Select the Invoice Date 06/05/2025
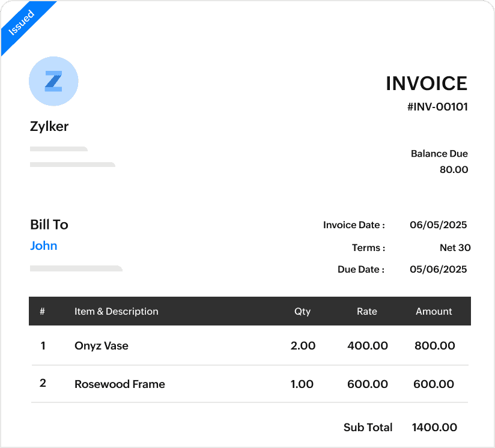The height and width of the screenshot is (448, 495). 438,225
